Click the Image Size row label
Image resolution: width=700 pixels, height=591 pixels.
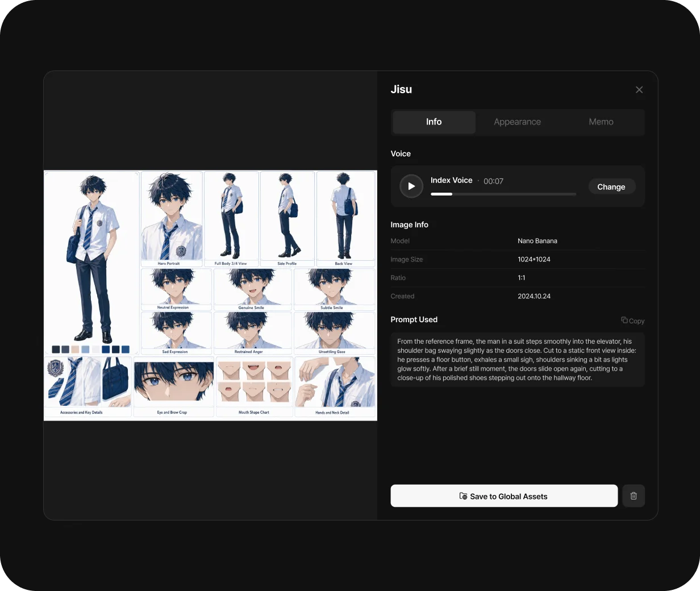pos(407,259)
